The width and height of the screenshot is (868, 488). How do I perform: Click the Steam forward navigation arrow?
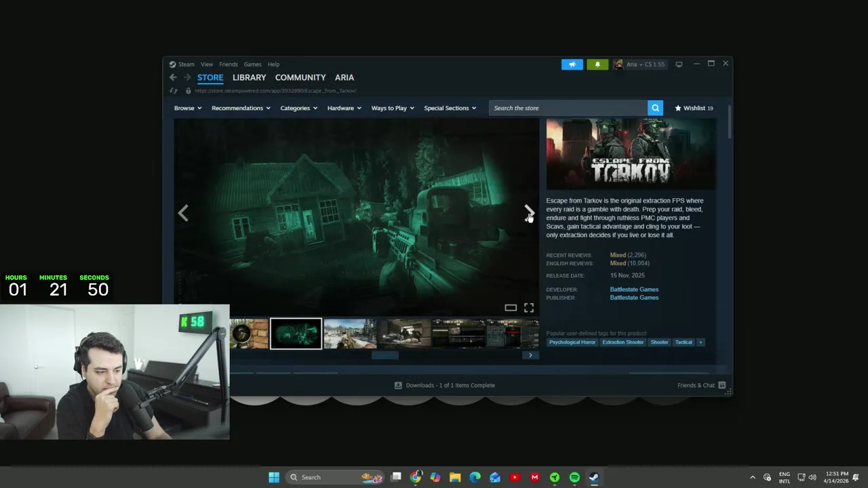pos(187,77)
